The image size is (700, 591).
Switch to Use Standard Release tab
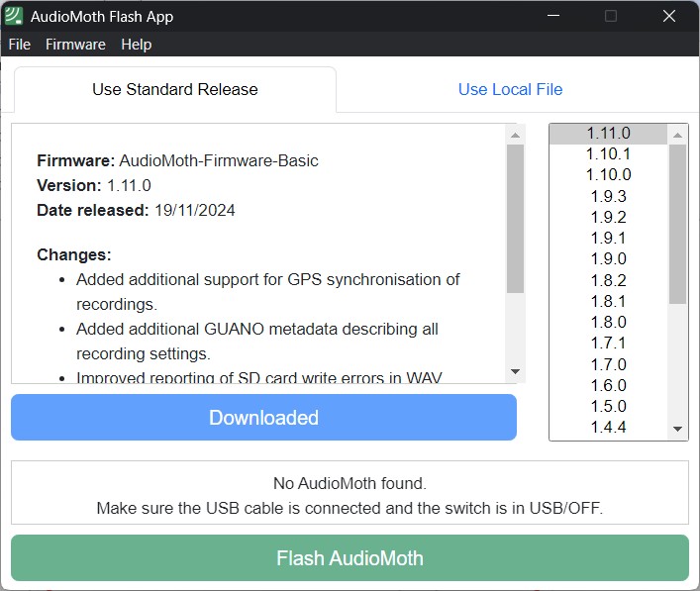[x=175, y=89]
